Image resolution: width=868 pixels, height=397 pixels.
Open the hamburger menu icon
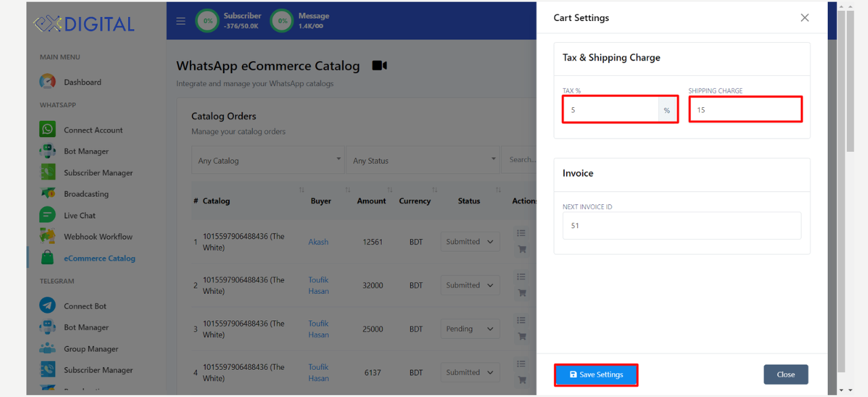[180, 21]
